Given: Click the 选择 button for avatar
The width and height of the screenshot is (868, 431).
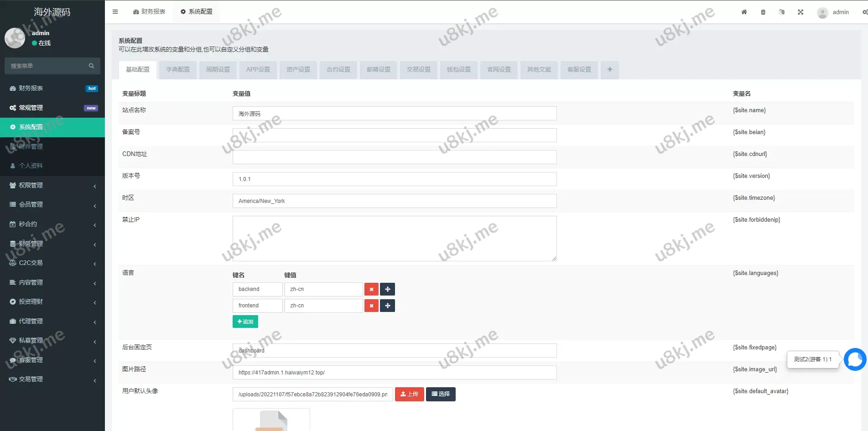Looking at the screenshot, I should 441,395.
